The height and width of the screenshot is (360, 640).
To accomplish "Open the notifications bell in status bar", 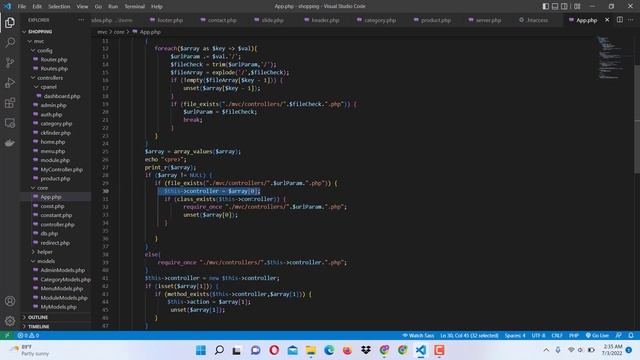I will tap(631, 335).
